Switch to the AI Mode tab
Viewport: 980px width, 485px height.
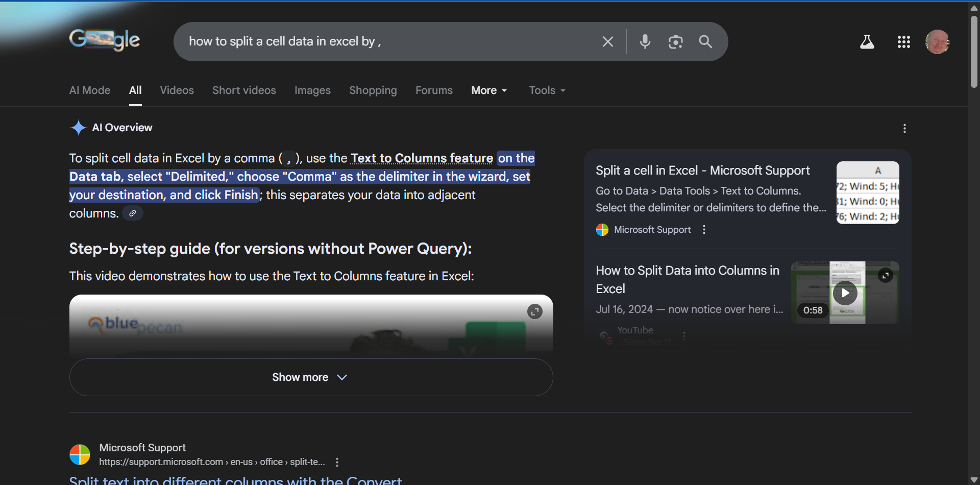pos(90,90)
